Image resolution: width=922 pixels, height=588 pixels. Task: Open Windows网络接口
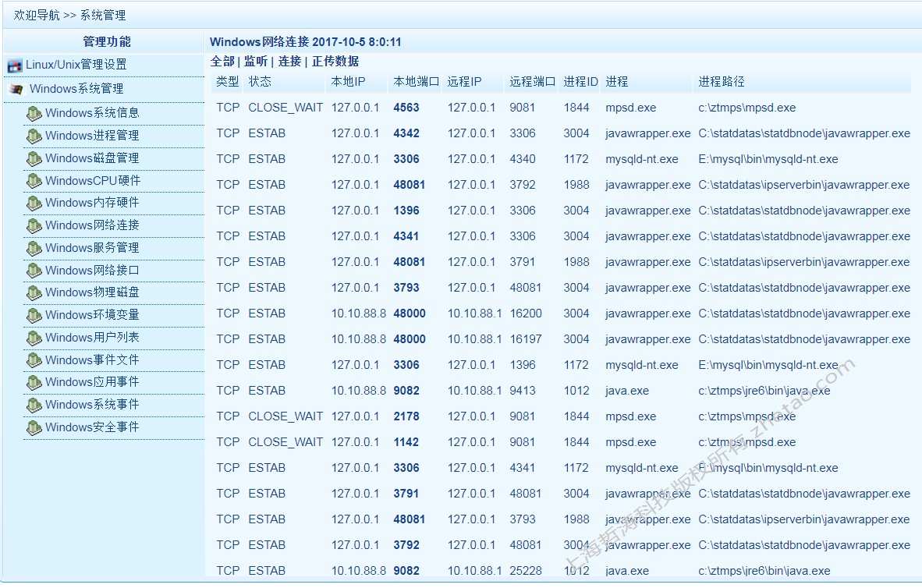click(92, 271)
